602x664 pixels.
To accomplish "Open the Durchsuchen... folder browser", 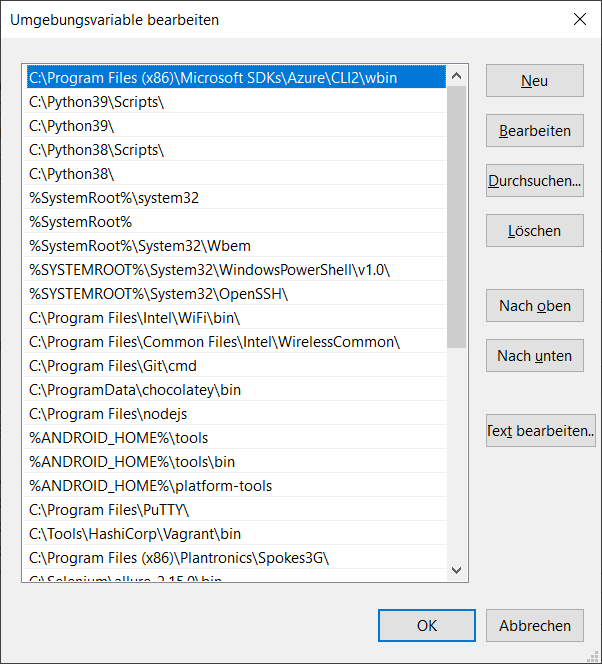I will [x=534, y=181].
